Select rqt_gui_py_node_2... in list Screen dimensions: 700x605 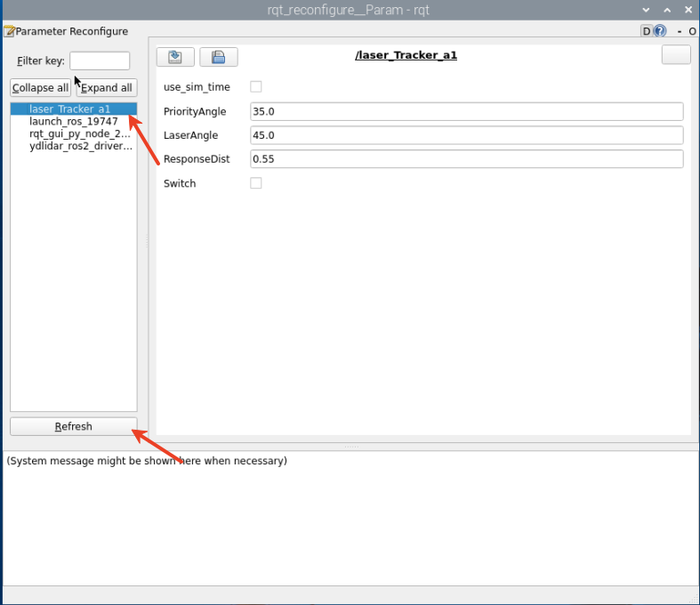pos(74,133)
